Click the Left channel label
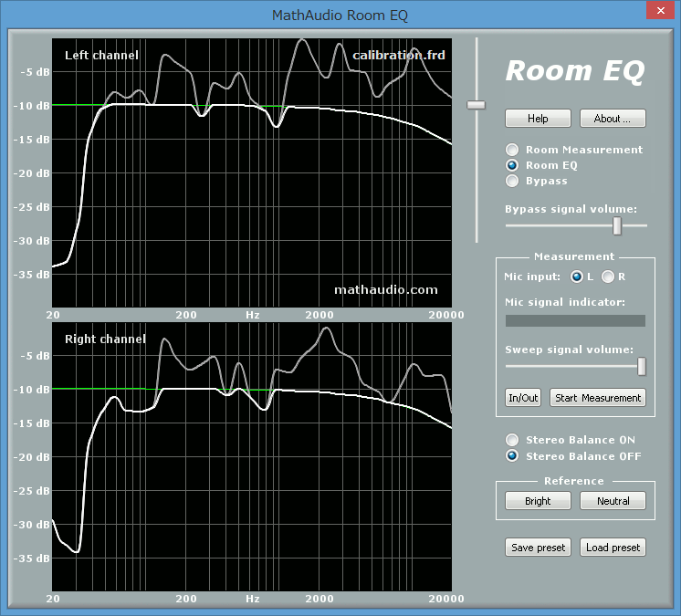Viewport: 681px width, 616px height. point(101,55)
